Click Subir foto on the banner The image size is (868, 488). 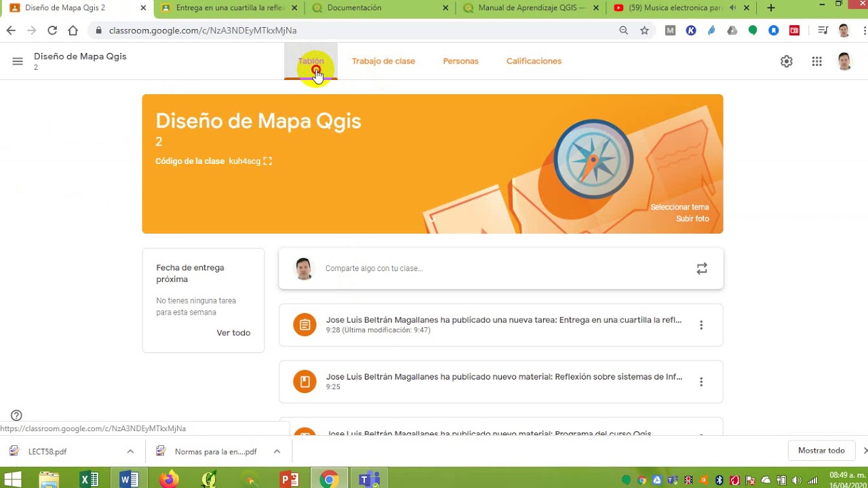[x=692, y=219]
